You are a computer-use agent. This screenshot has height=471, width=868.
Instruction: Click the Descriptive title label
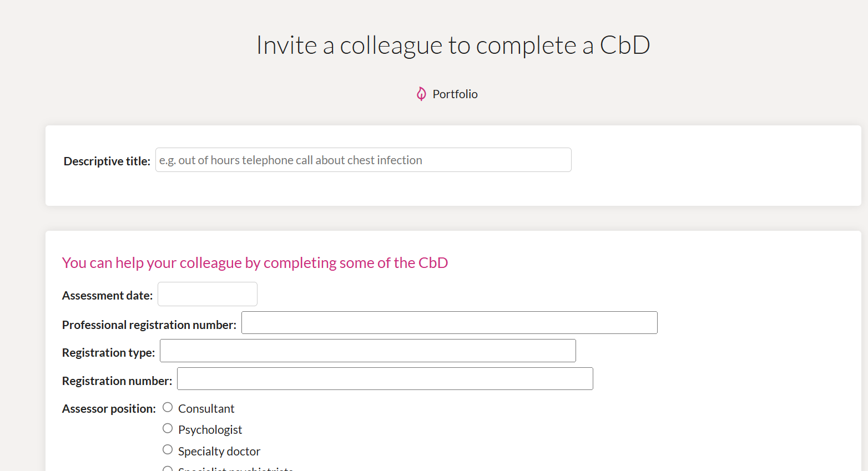tap(107, 161)
